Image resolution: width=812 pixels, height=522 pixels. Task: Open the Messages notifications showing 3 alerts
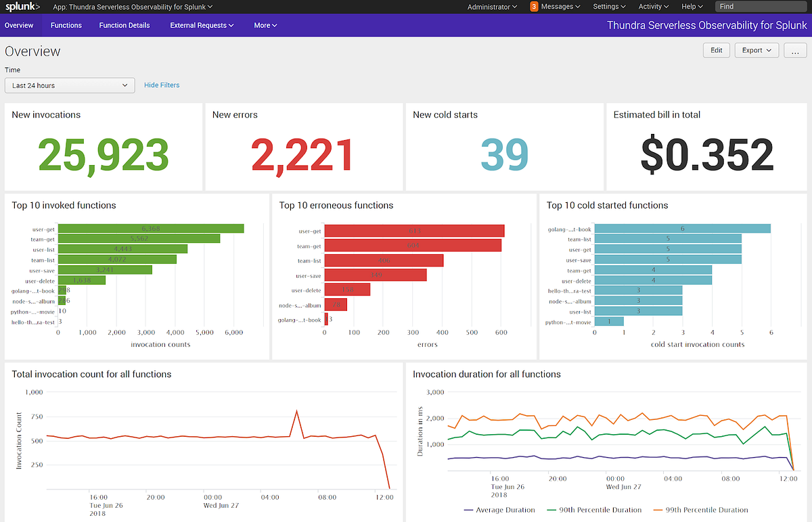[555, 6]
